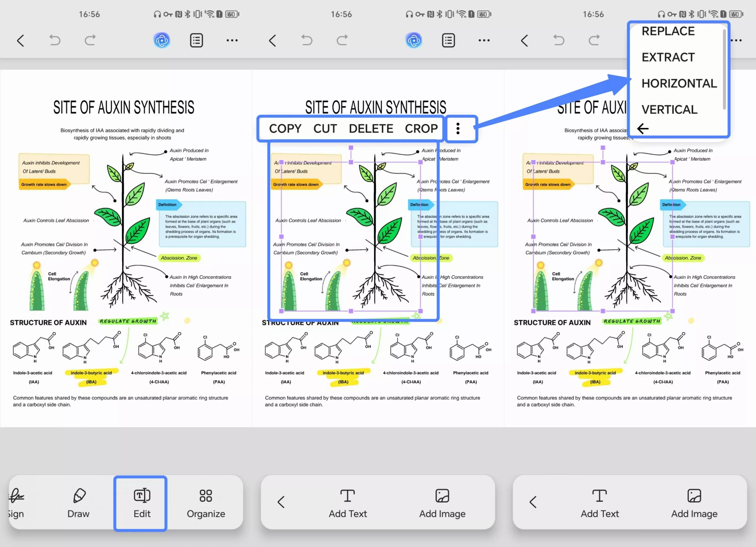Tap back arrow at bottom of popup menu

(643, 129)
